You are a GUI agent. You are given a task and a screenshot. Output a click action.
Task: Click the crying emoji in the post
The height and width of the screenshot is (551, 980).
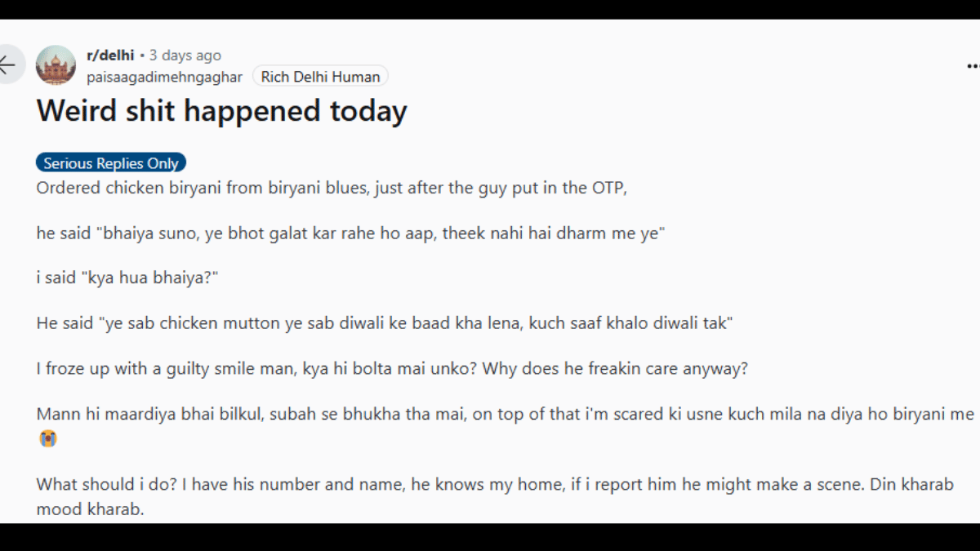click(x=47, y=439)
